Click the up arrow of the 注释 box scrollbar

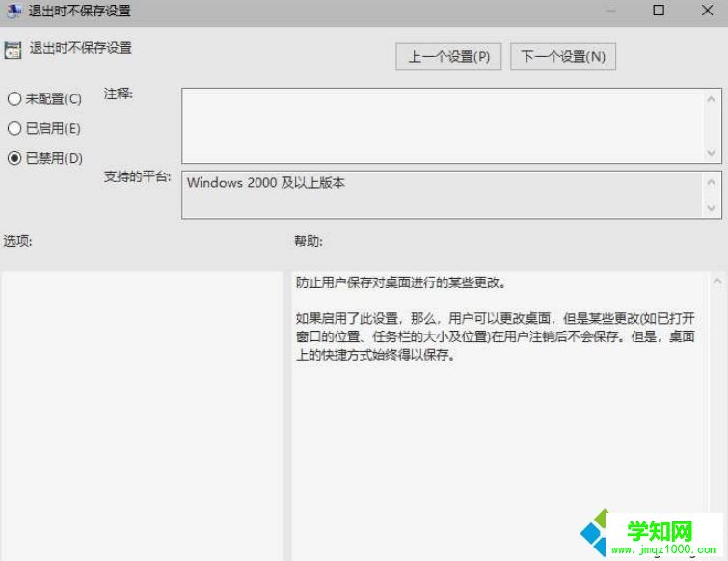[x=711, y=99]
